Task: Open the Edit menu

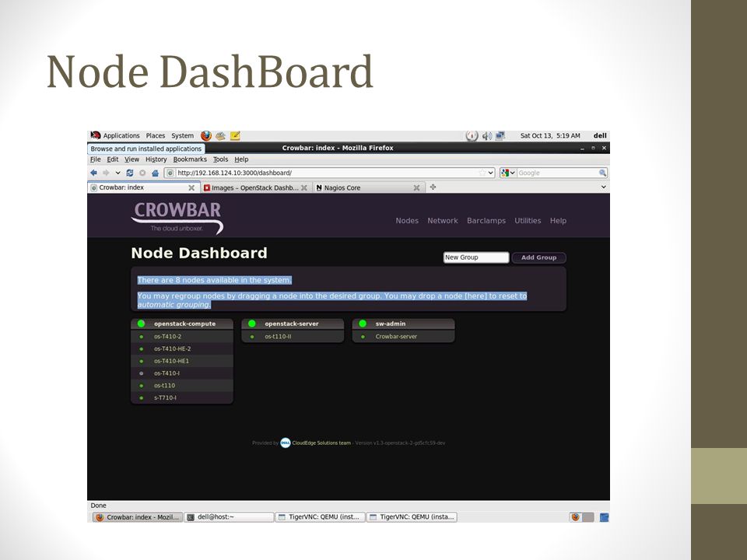Action: point(112,159)
